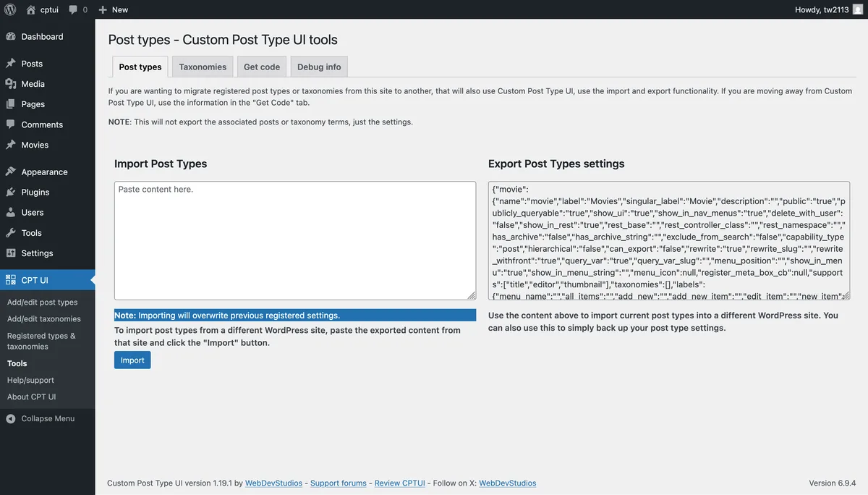Click the Import Post Types heading

[161, 164]
